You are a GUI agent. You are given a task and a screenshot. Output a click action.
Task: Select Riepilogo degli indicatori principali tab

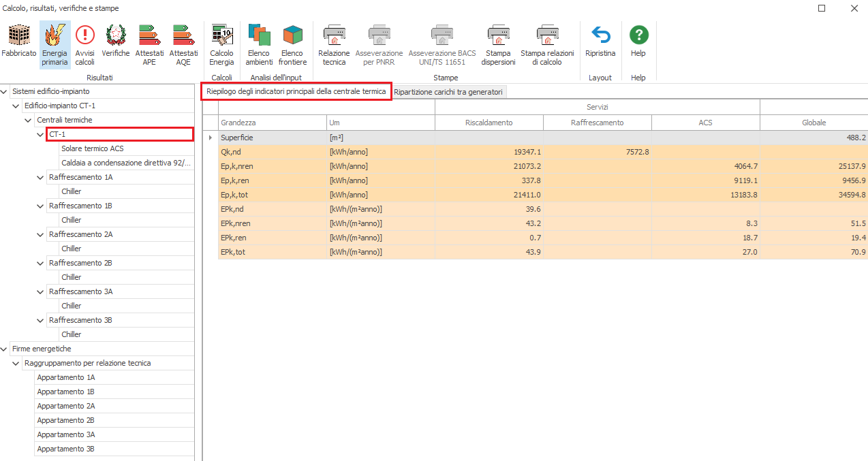(x=296, y=91)
